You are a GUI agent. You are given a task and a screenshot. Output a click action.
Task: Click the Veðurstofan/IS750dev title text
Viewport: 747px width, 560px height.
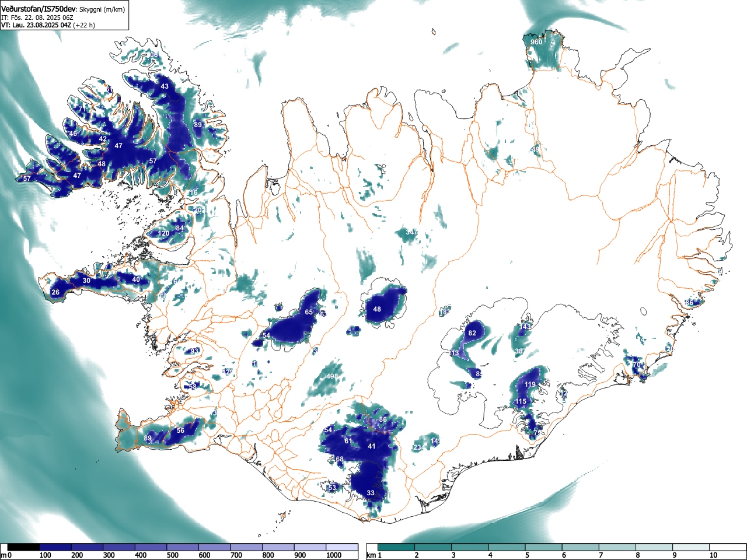pyautogui.click(x=39, y=9)
